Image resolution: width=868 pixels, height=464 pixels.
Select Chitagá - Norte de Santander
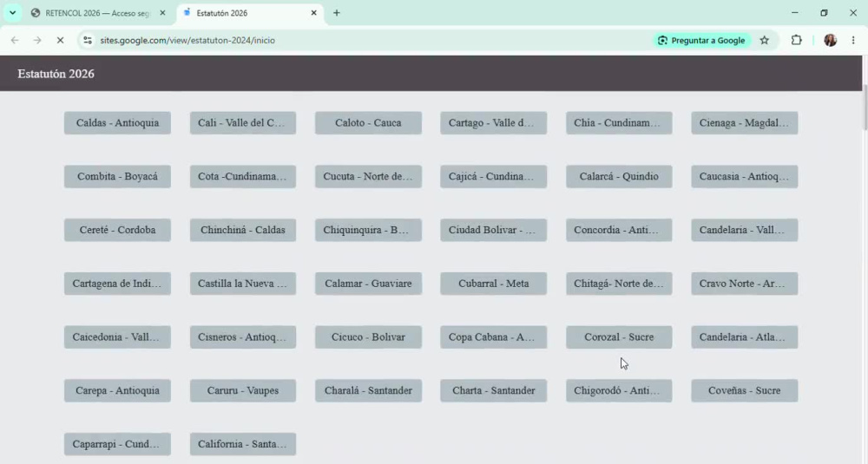pos(619,284)
